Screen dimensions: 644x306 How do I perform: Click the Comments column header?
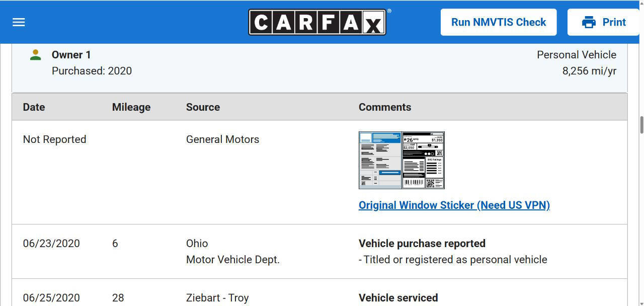click(385, 107)
